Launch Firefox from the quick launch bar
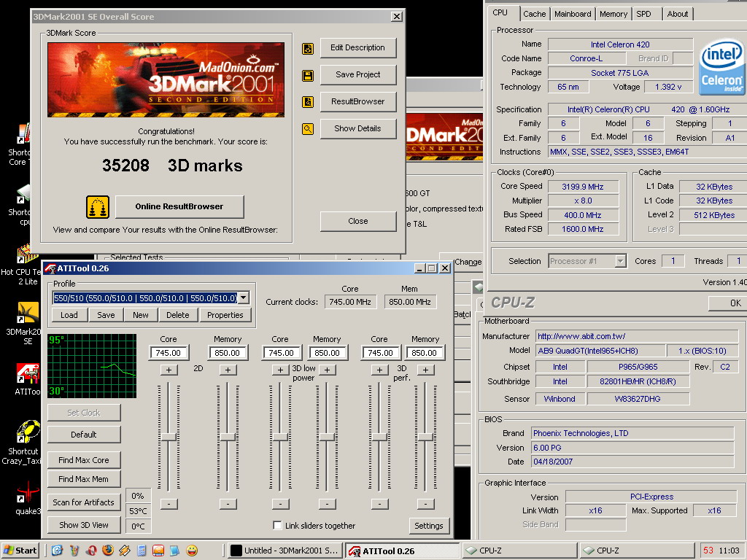The height and width of the screenshot is (560, 747). click(x=108, y=551)
